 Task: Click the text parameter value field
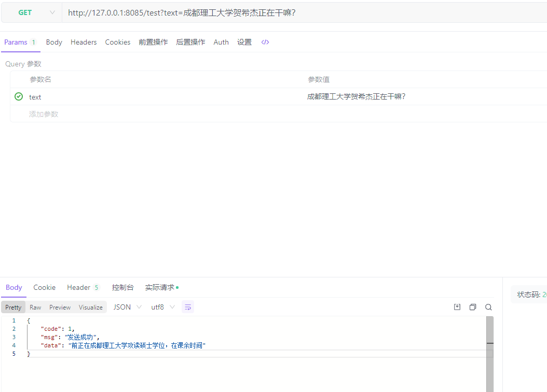click(426, 97)
